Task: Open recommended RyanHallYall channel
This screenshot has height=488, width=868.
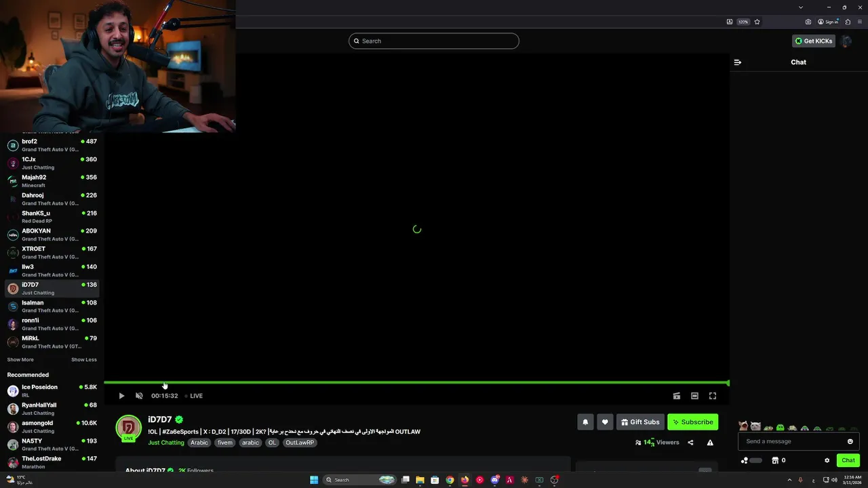Action: tap(52, 409)
